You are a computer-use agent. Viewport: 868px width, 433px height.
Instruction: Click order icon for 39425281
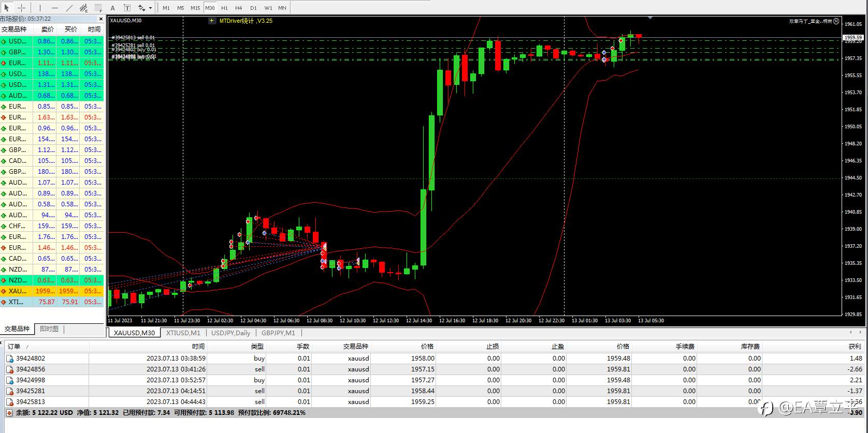[x=10, y=391]
